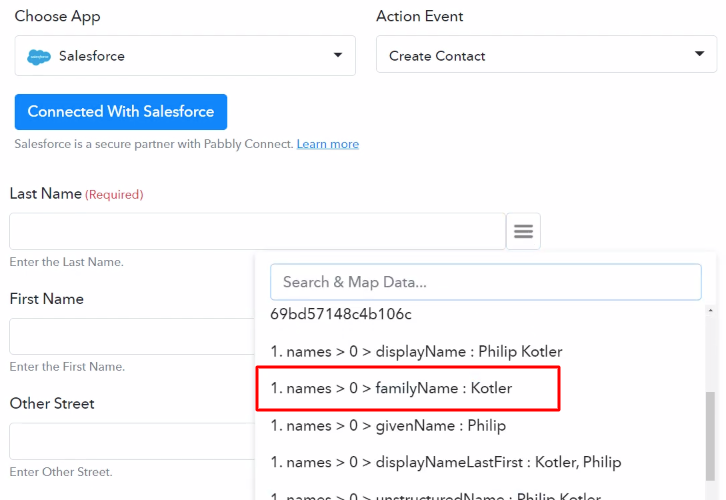Focus the Last Name input field
The image size is (726, 500).
257,231
